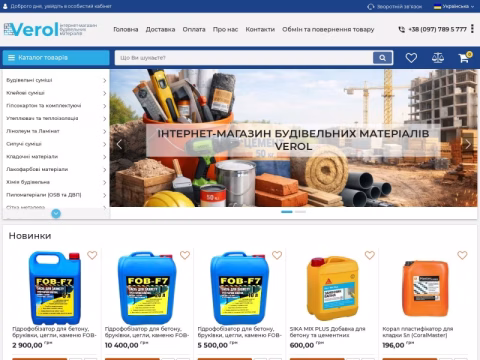This screenshot has height=360, width=480.
Task: Open the wishlist heart in header
Action: click(411, 58)
